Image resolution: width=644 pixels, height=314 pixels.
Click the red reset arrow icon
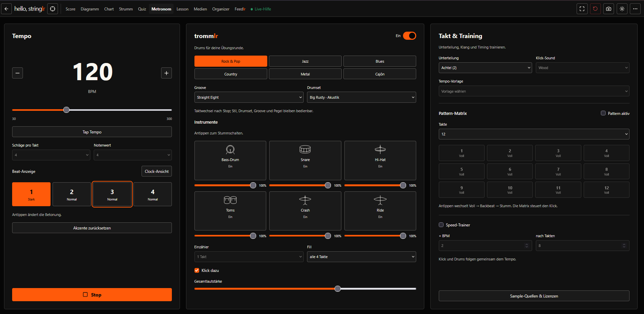coord(595,9)
